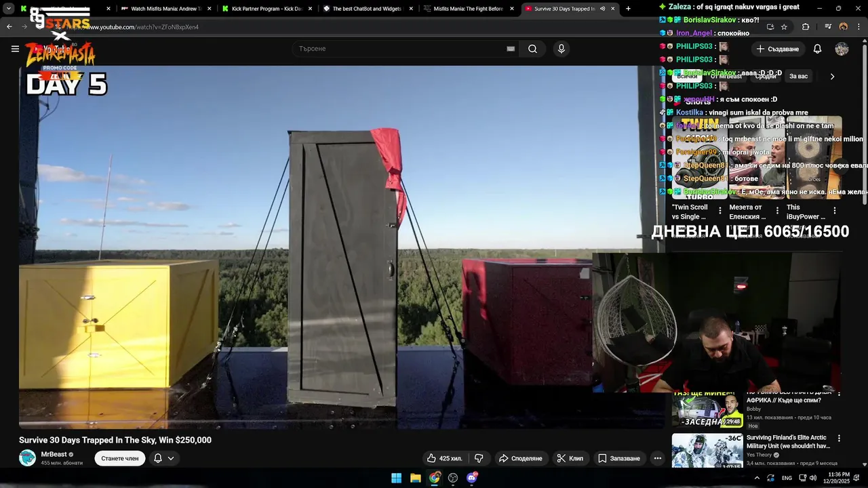The image size is (868, 488).
Task: Bookmark this page with the star icon
Action: 784,27
